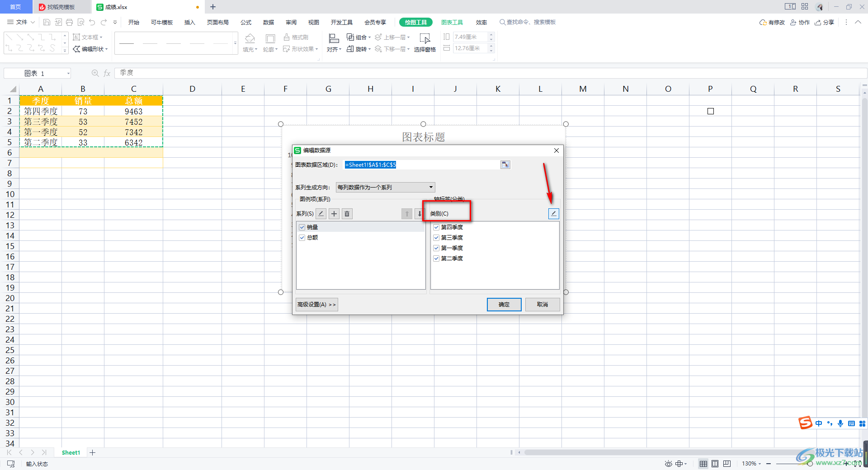
Task: Open the 公式 ribbon tab
Action: [246, 22]
